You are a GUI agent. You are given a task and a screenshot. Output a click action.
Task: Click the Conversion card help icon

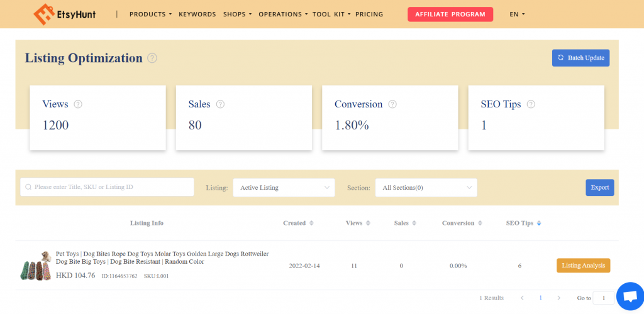[x=392, y=104]
